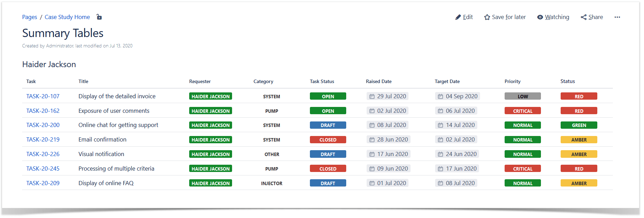Click the OTHER category cell
The image size is (644, 218).
click(x=272, y=154)
